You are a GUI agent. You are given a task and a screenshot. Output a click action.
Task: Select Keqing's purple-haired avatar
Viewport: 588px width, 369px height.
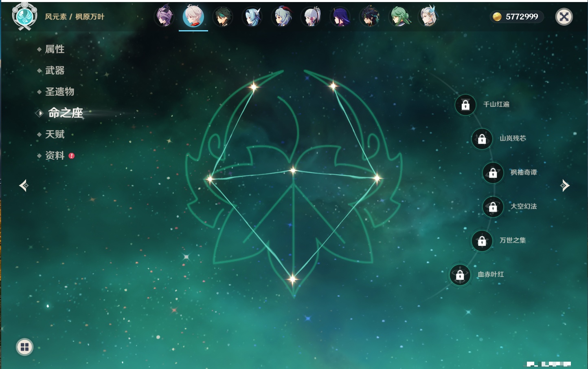coord(165,16)
